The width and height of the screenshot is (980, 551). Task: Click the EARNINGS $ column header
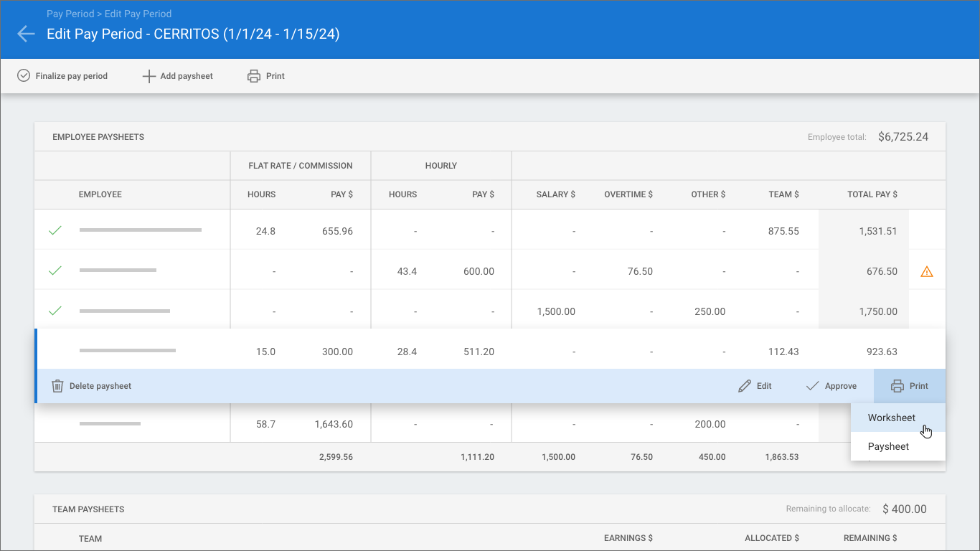pos(628,538)
